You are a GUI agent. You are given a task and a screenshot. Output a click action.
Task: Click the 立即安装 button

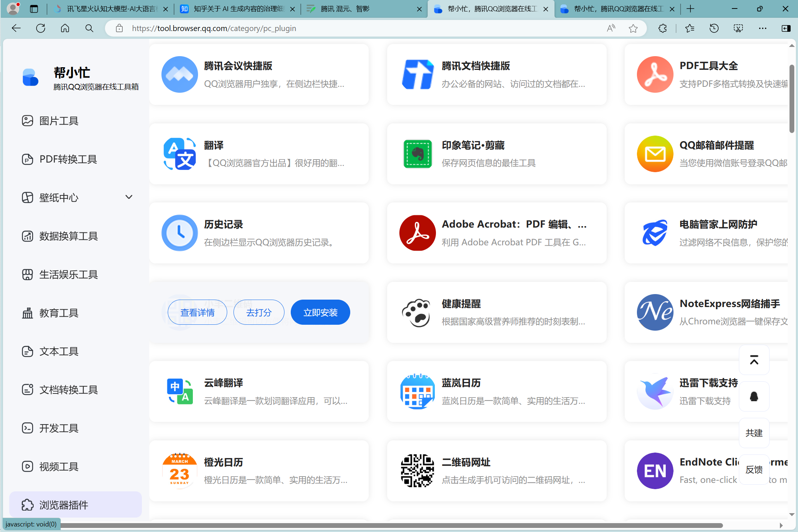coord(320,313)
